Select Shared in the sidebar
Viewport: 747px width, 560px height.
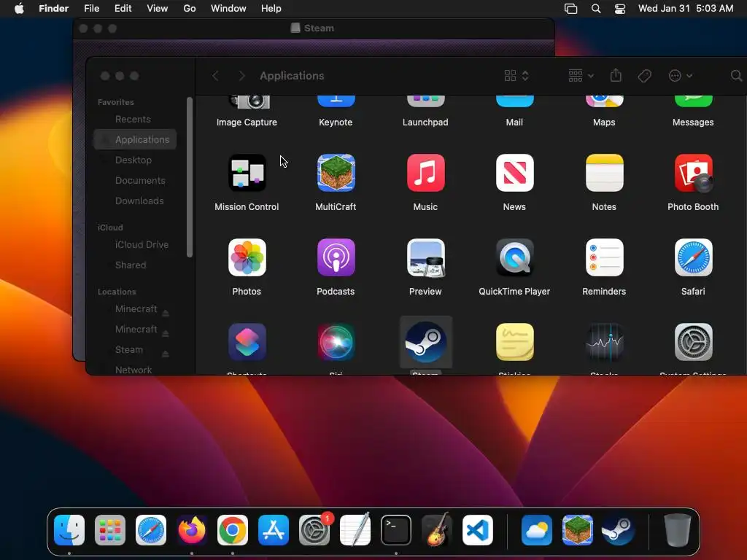(135, 265)
